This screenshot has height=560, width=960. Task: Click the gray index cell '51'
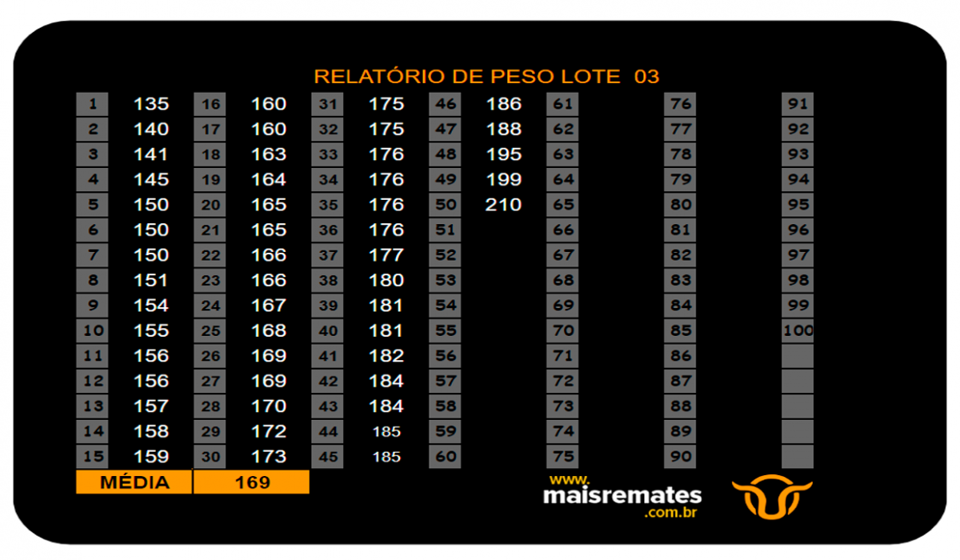coord(446,230)
